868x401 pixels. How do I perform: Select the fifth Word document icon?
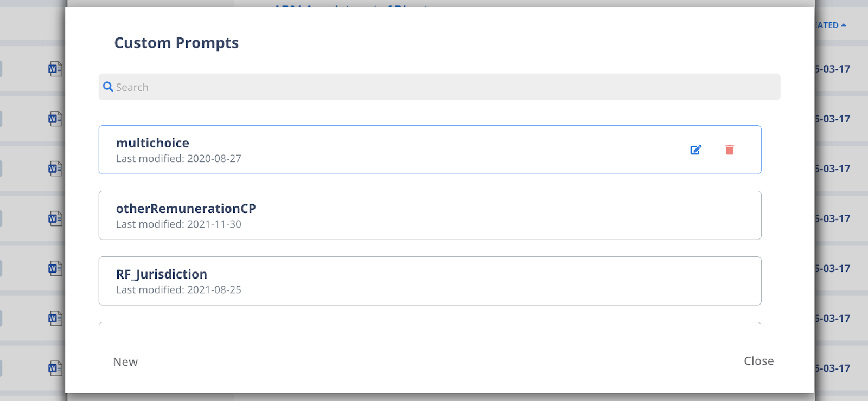click(55, 268)
